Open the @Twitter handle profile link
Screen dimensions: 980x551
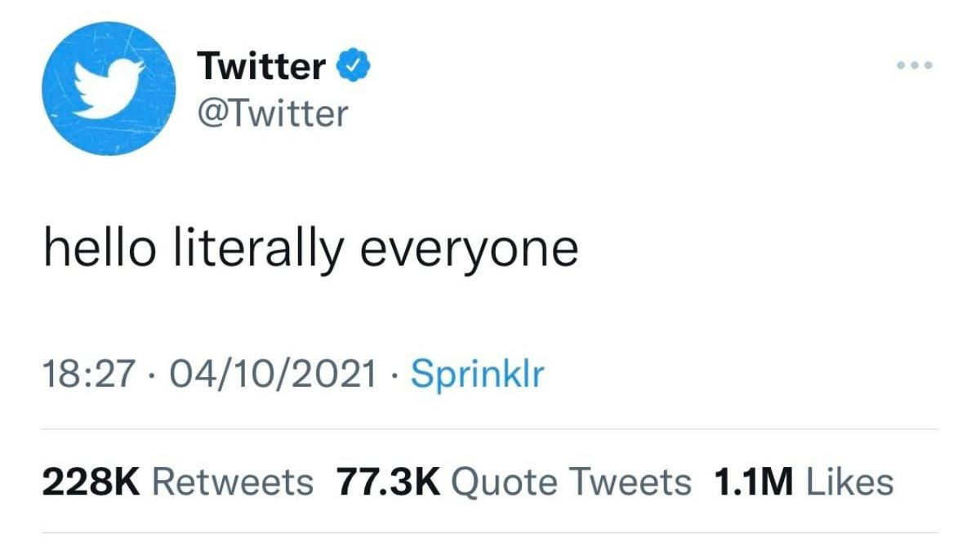tap(272, 113)
